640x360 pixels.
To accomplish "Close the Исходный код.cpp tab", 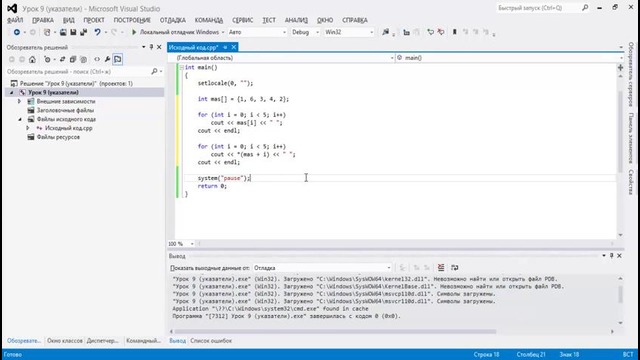I will click(234, 47).
